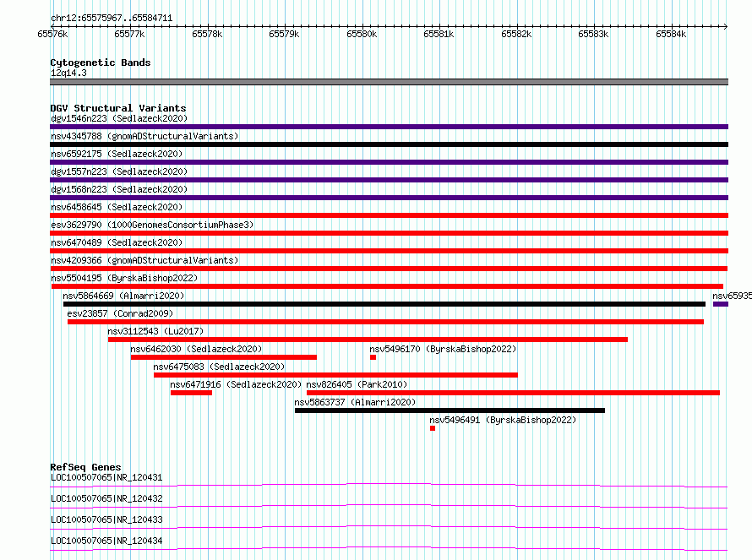
Task: Click the red bar under esv23857
Action: coord(385,322)
